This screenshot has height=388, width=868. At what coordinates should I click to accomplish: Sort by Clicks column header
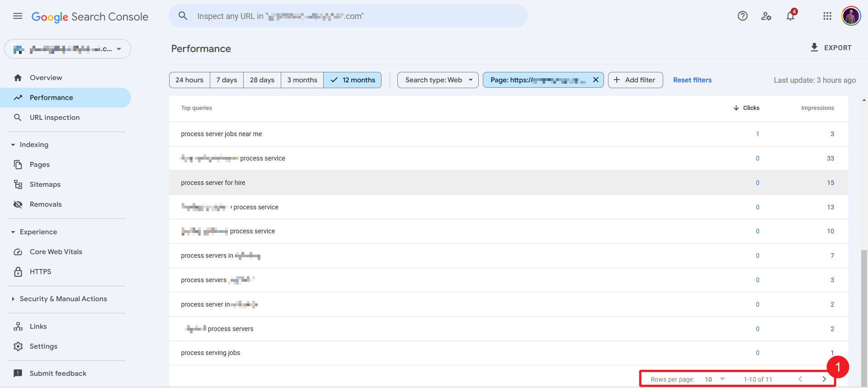(746, 108)
